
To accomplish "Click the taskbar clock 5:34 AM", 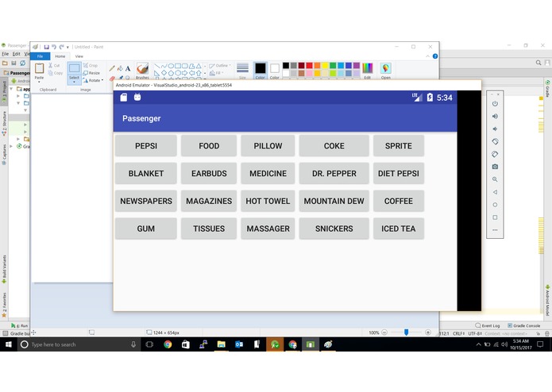I will pos(521,344).
